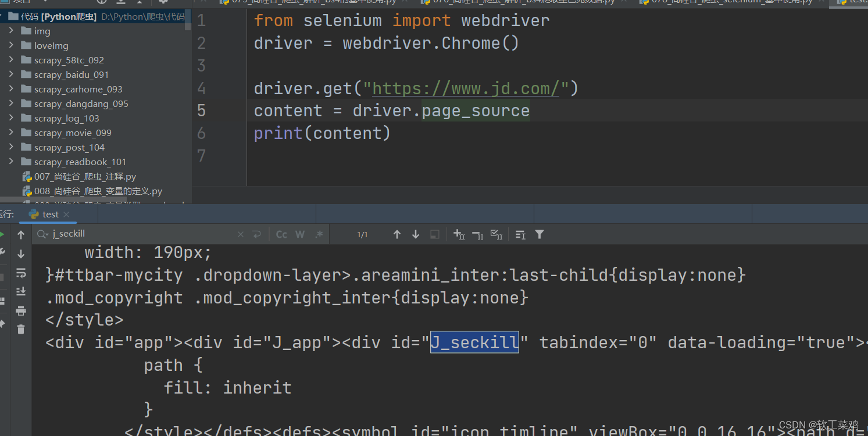Expand the scrapy_dangdang_095 folder
Viewport: 868px width, 436px height.
tap(11, 103)
